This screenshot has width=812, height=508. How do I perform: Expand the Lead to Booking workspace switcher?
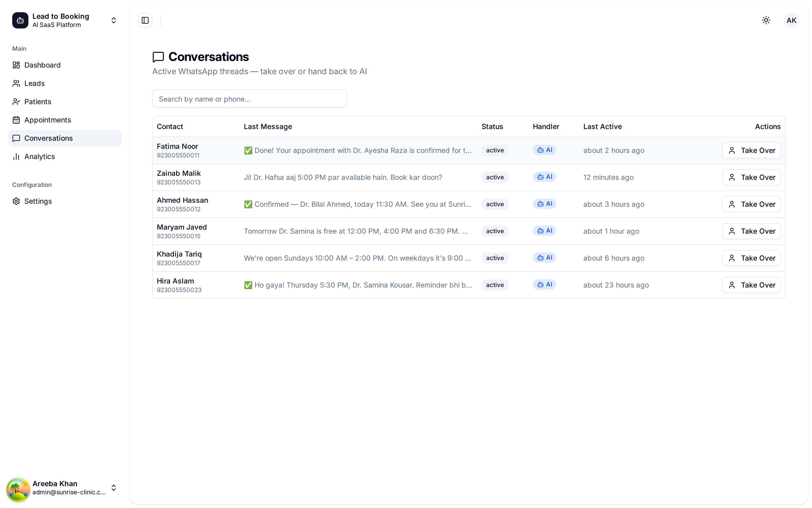click(113, 20)
